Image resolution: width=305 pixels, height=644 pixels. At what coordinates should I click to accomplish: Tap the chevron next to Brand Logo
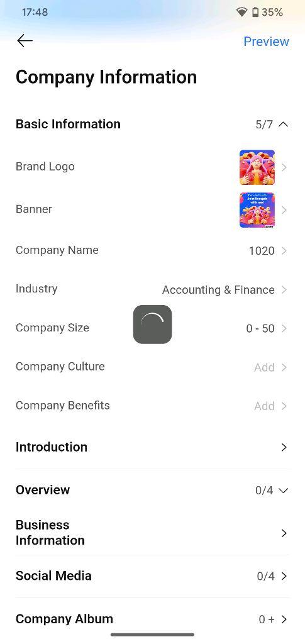[x=284, y=167]
